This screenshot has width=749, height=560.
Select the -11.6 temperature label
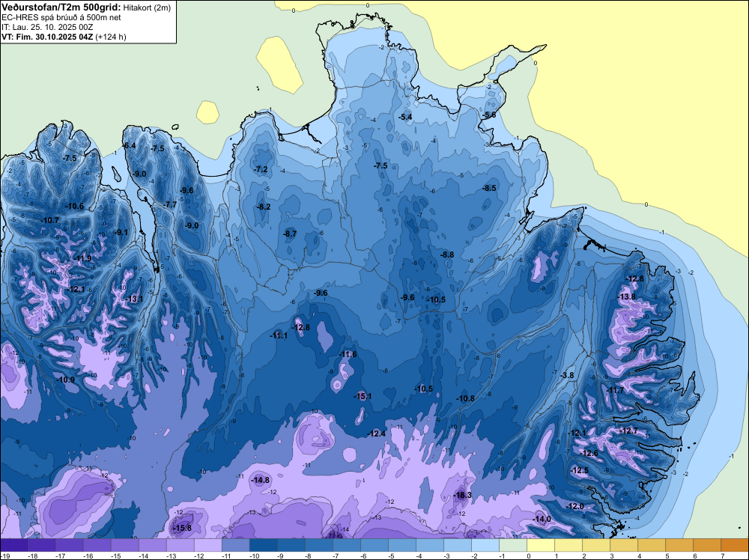click(348, 354)
